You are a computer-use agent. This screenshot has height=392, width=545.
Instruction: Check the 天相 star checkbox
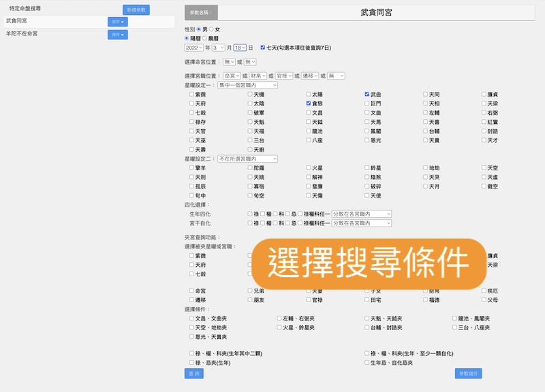tap(425, 103)
